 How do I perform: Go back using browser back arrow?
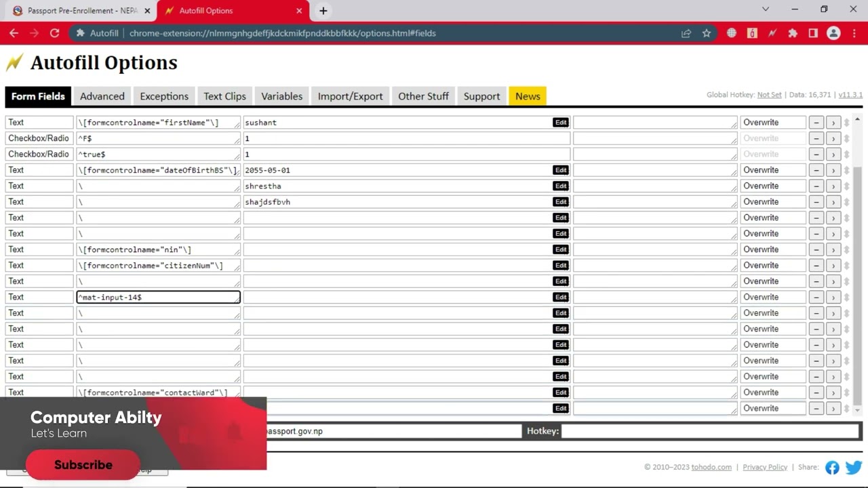(14, 33)
